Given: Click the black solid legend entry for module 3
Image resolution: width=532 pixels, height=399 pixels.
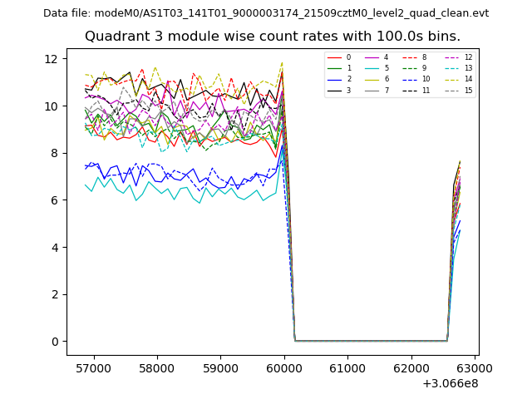Looking at the screenshot, I should pyautogui.click(x=334, y=90).
